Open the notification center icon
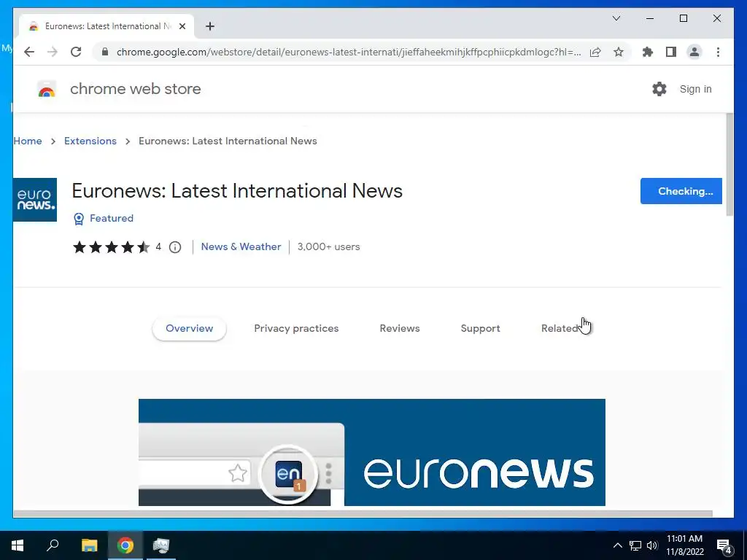This screenshot has width=747, height=560. (x=724, y=546)
